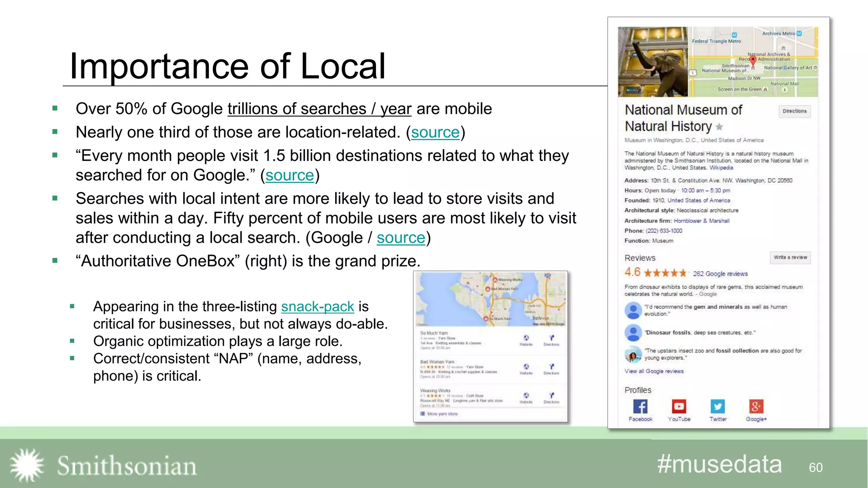The image size is (868, 488).
Task: Click the Smithsonian sunburst logo
Action: click(27, 465)
